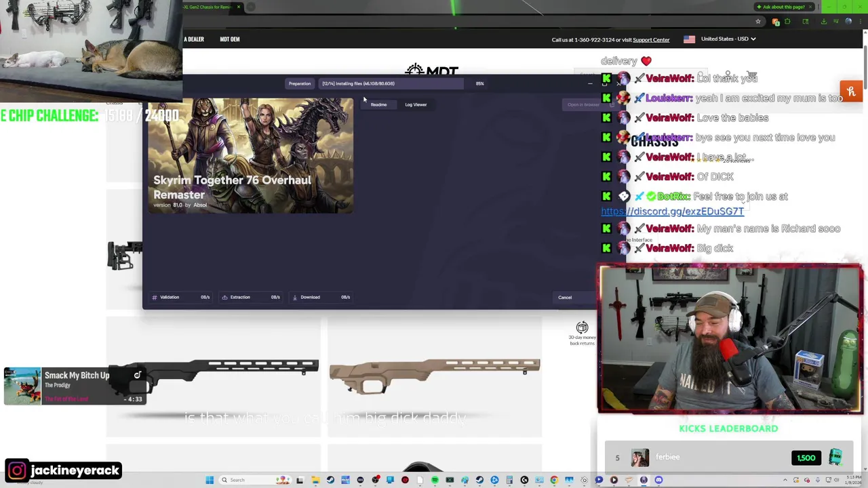Open the Support Center link

tap(651, 39)
